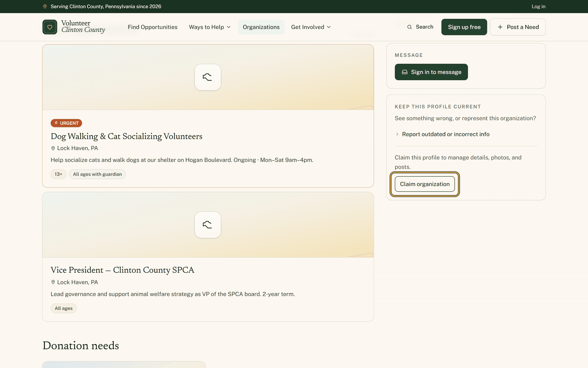
Task: Click the Volunteer Clinton County heart logo icon
Action: (x=50, y=27)
